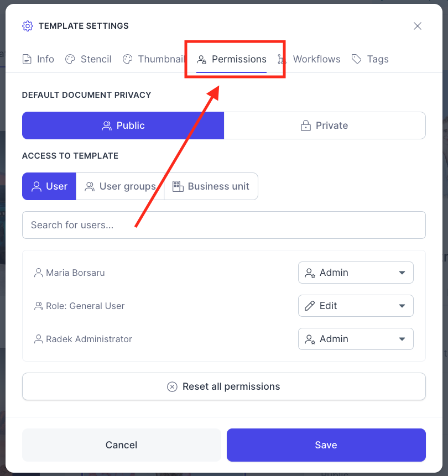Click the circled X icon in Reset all permissions

[172, 387]
